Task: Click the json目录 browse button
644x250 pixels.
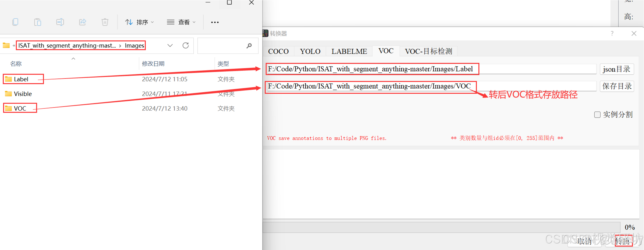Action: (617, 69)
